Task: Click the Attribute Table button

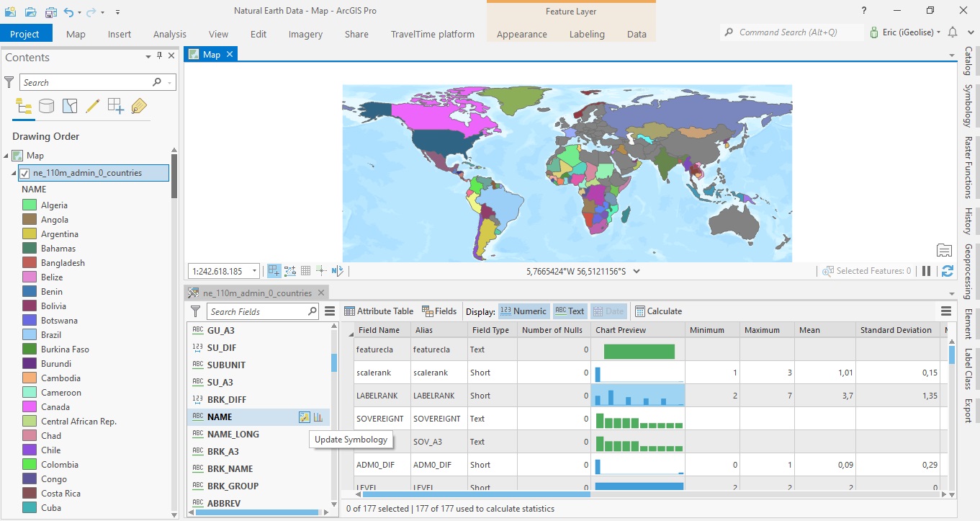Action: click(379, 311)
